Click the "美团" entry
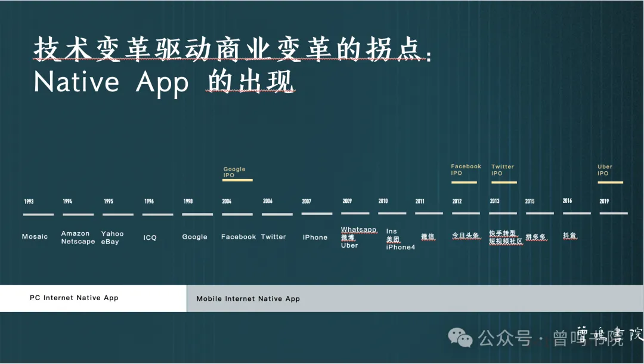644x364 pixels. pyautogui.click(x=392, y=239)
